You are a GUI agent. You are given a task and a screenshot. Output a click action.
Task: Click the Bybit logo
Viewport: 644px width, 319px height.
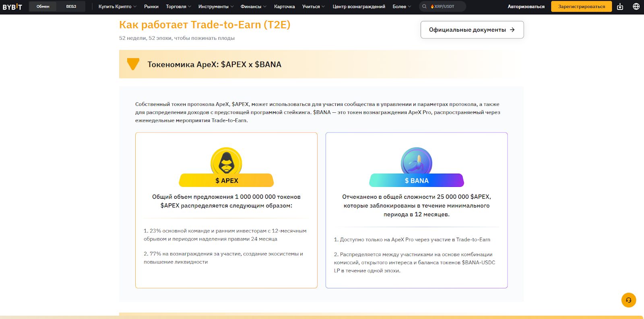point(12,6)
